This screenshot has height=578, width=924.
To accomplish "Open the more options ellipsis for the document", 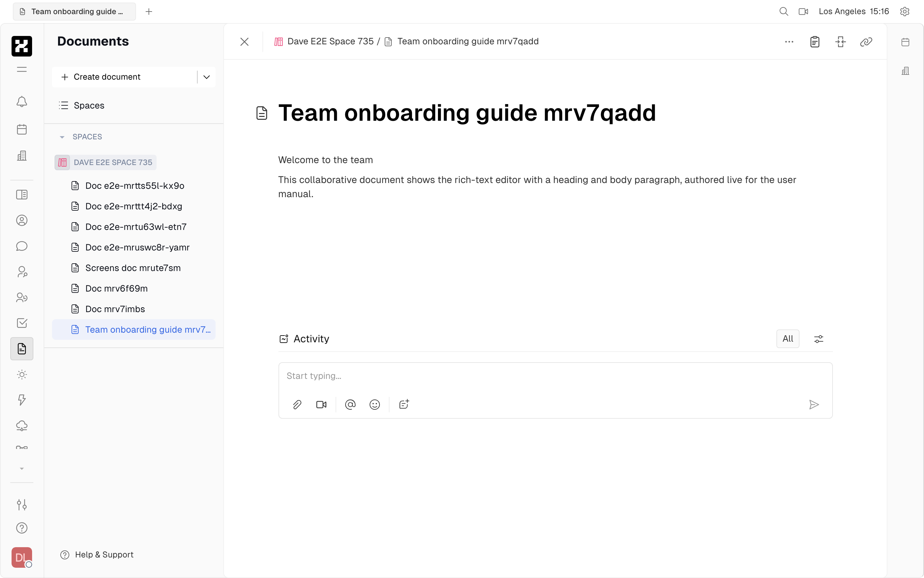I will pyautogui.click(x=789, y=42).
